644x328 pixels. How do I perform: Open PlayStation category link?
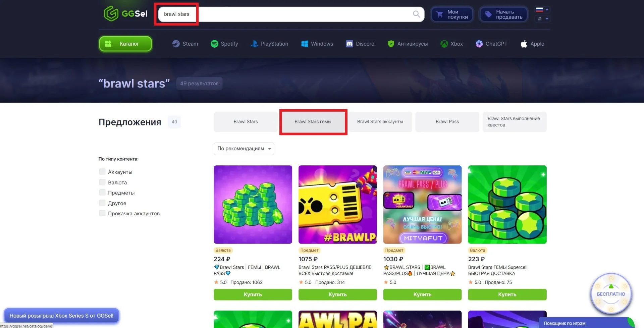coord(269,44)
